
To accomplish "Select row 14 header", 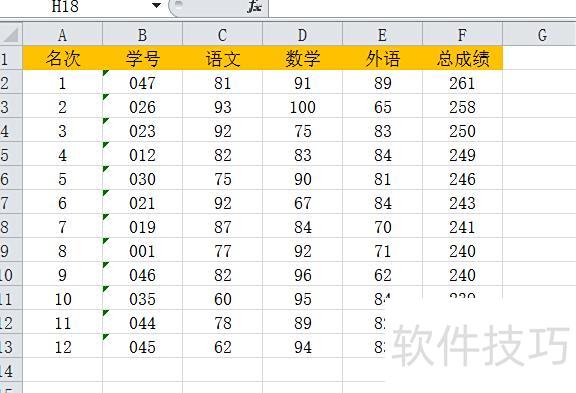I will [x=11, y=371].
